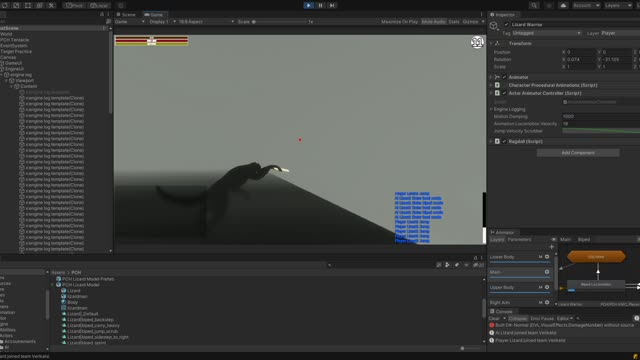
Task: Click the Step frame button
Action: tap(332, 5)
